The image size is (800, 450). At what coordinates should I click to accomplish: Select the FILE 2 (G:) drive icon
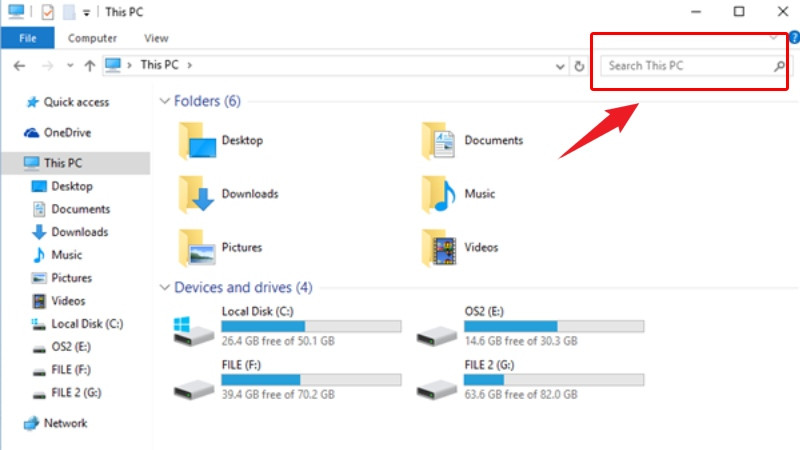click(436, 390)
